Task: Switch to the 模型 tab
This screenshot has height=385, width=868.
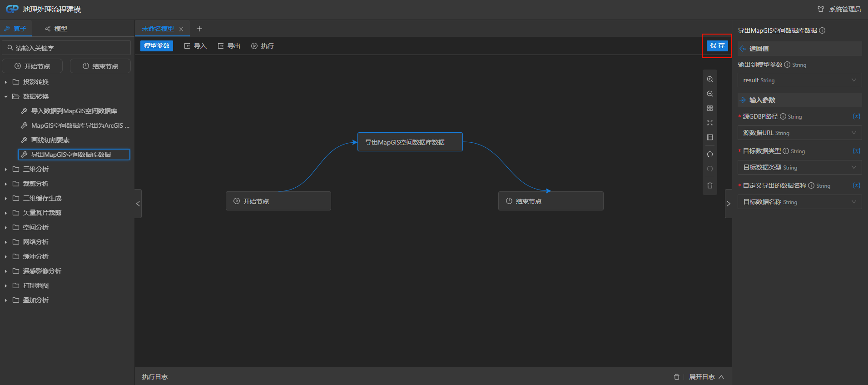Action: pyautogui.click(x=56, y=29)
